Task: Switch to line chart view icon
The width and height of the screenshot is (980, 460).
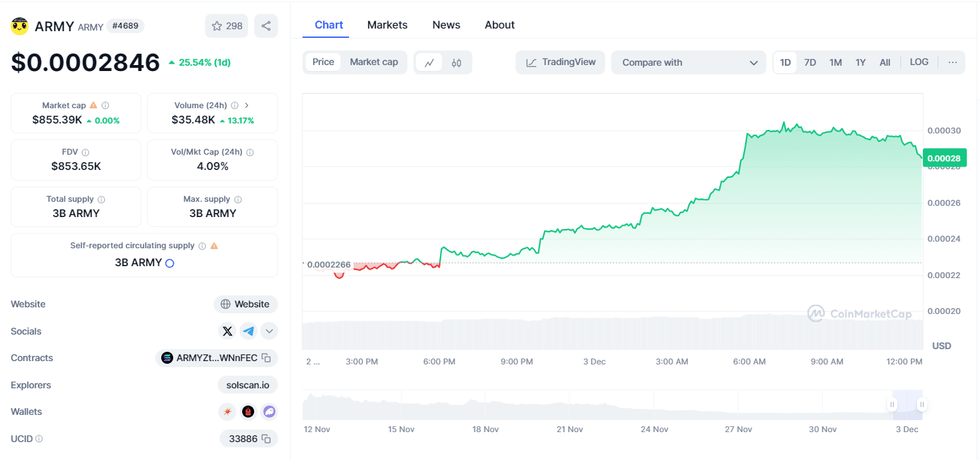Action: (429, 62)
